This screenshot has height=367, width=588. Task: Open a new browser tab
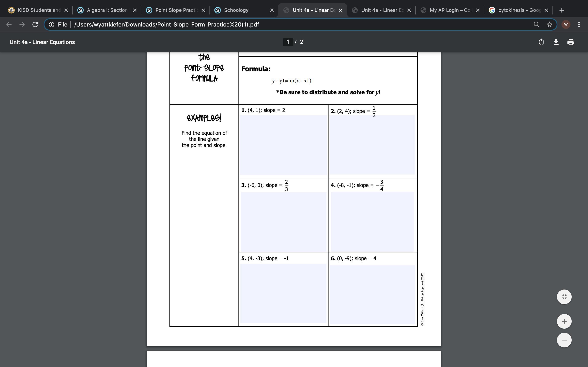[x=561, y=10]
